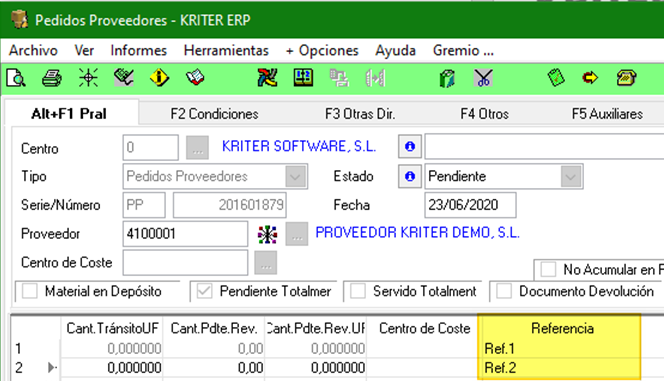Toggle Servido Totalmente checkbox

coord(358,291)
